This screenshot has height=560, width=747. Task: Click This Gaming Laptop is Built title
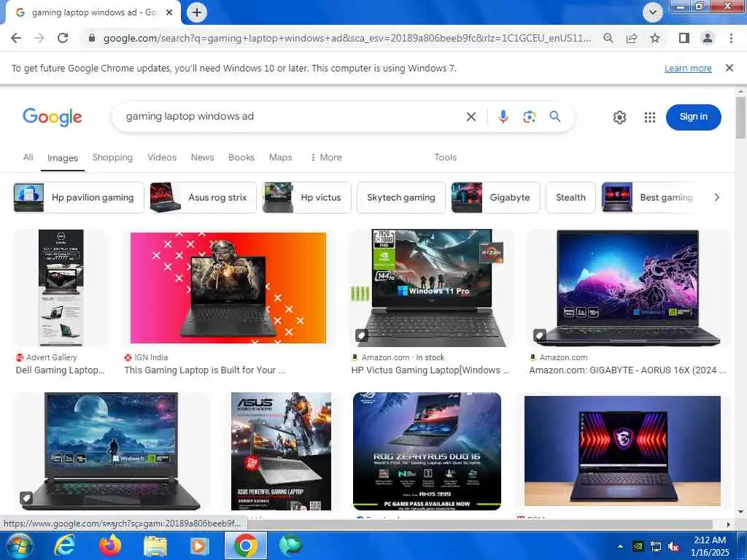[x=205, y=370]
